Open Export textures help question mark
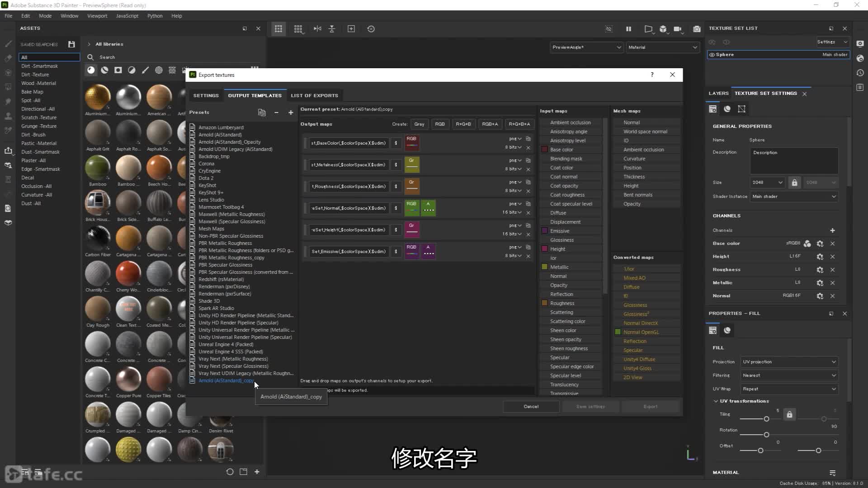 (652, 75)
